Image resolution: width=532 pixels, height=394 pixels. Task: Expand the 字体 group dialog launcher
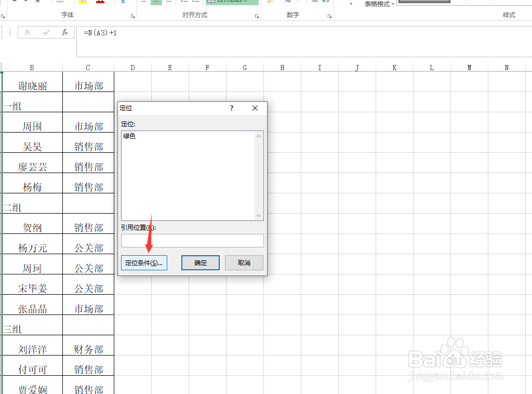132,15
